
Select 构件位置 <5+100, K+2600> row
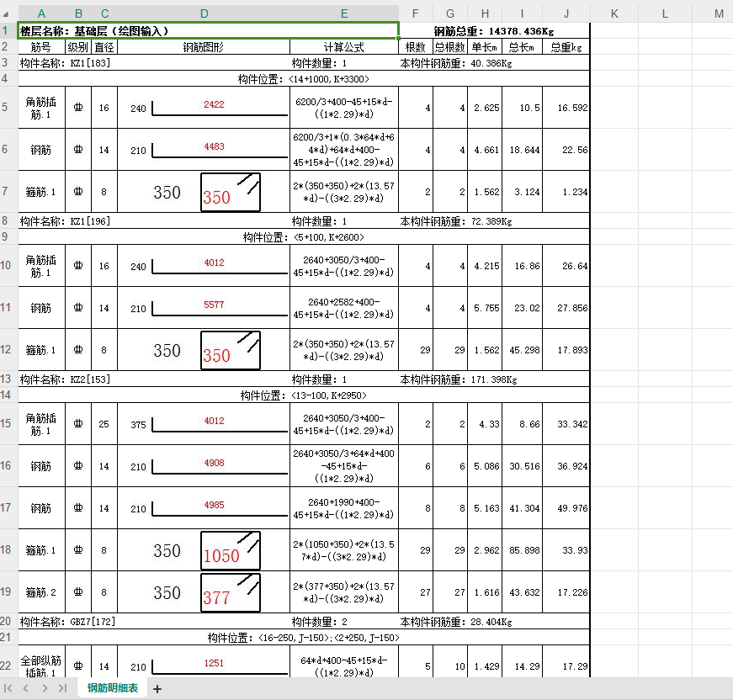pyautogui.click(x=304, y=237)
